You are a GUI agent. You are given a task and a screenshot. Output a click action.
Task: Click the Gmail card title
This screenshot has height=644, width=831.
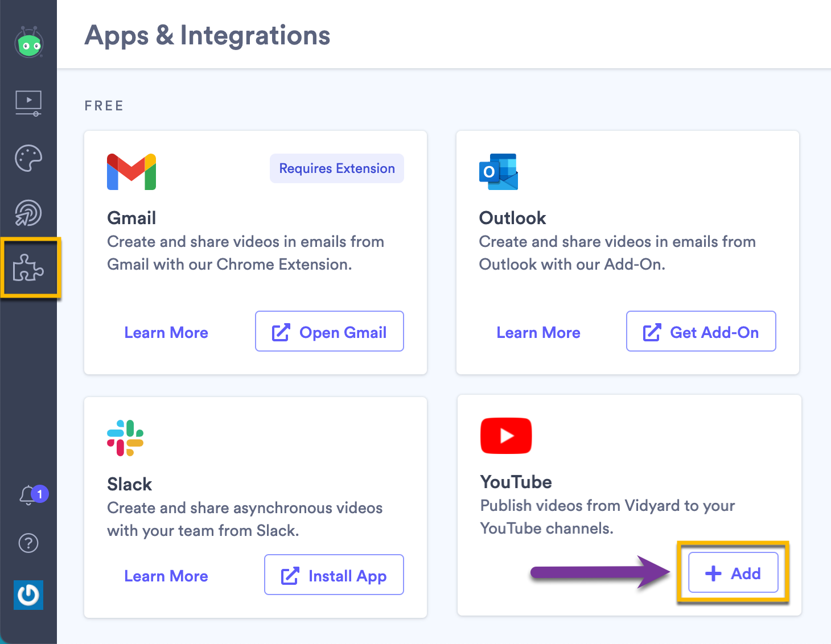131,218
